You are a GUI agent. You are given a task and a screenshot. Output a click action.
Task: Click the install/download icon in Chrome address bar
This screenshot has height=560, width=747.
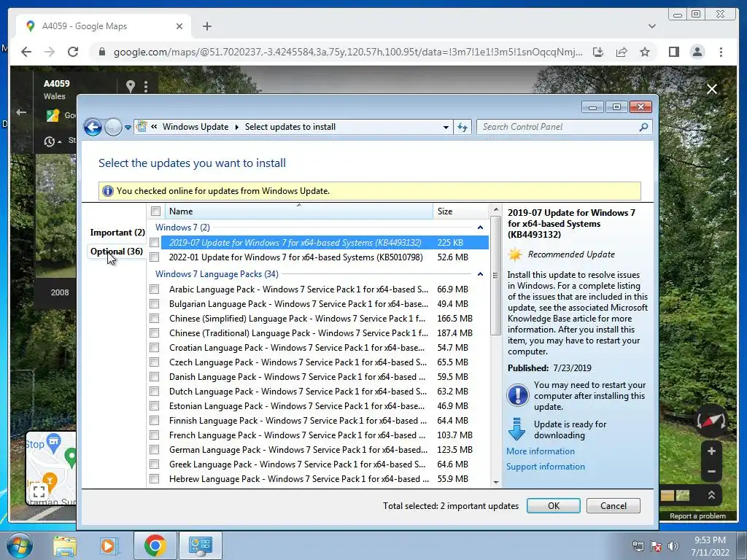pos(598,52)
